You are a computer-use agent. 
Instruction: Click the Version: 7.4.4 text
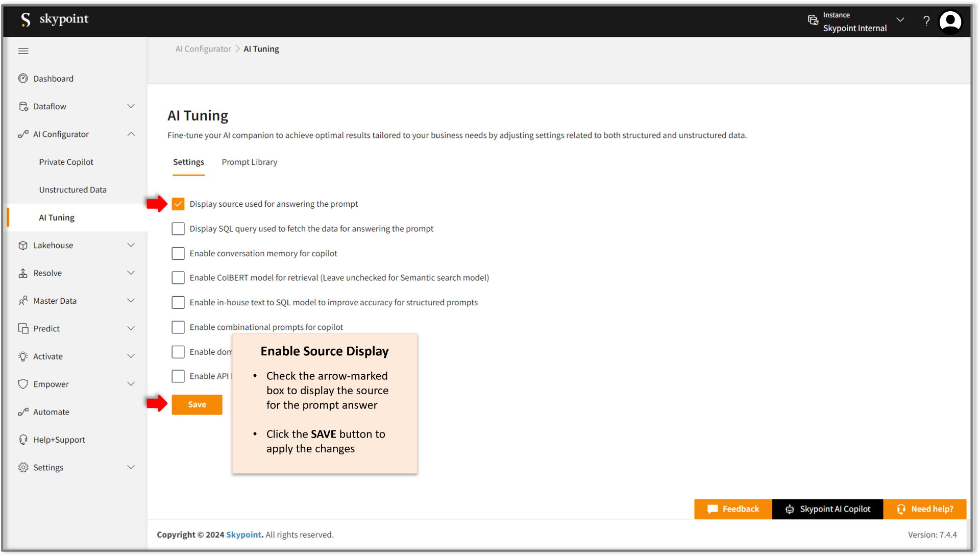[933, 535]
